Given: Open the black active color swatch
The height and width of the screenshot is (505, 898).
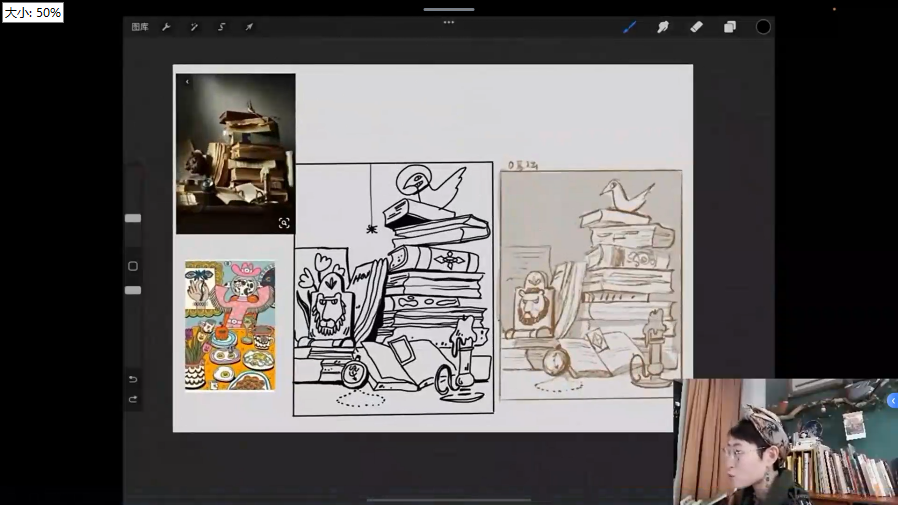Looking at the screenshot, I should 763,27.
